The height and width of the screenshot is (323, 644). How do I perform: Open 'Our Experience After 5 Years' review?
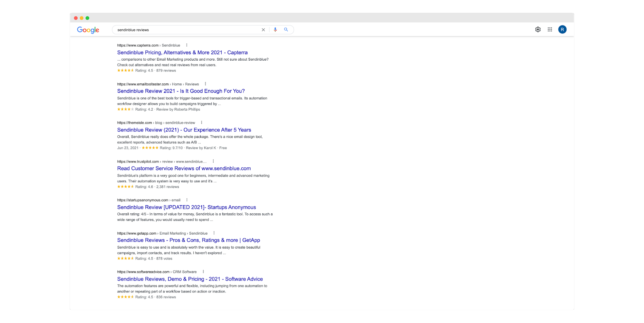pyautogui.click(x=184, y=130)
